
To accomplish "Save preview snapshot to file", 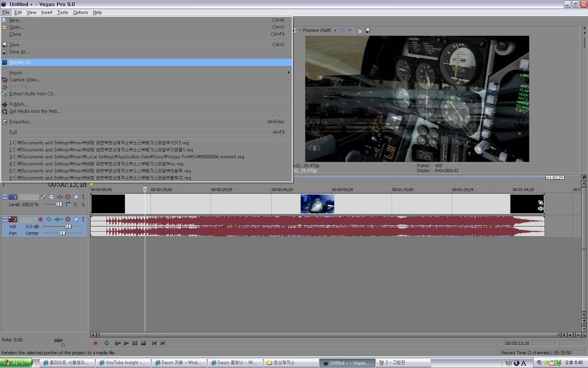I will [367, 30].
